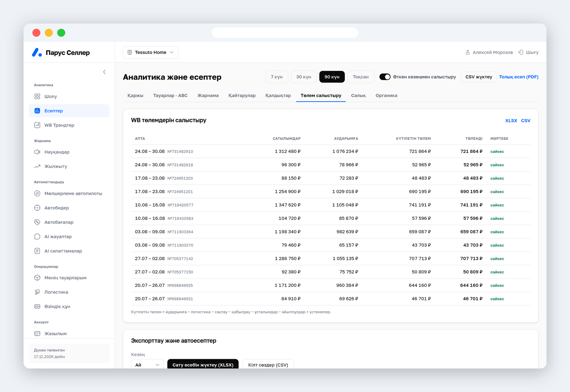Click the Жылжыту promotion arrow icon
570x392 pixels.
point(37,166)
